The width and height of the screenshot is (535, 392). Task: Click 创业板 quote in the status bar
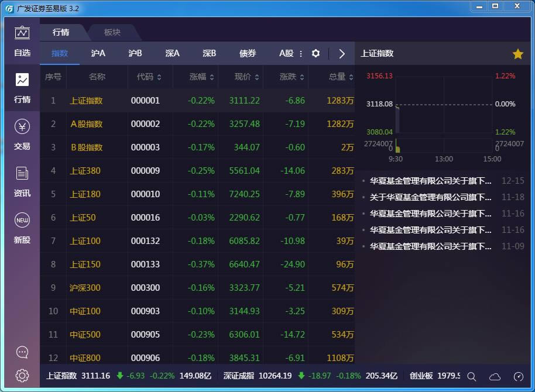(435, 376)
